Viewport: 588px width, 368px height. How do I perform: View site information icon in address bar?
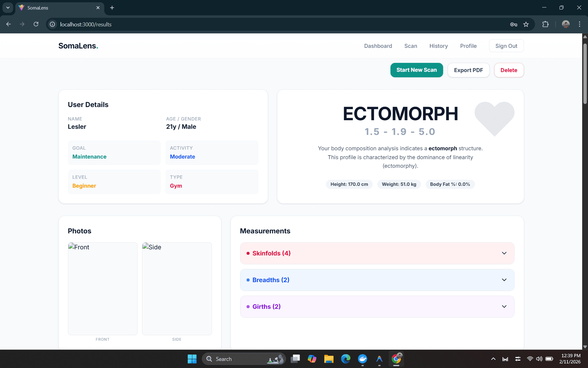(53, 24)
